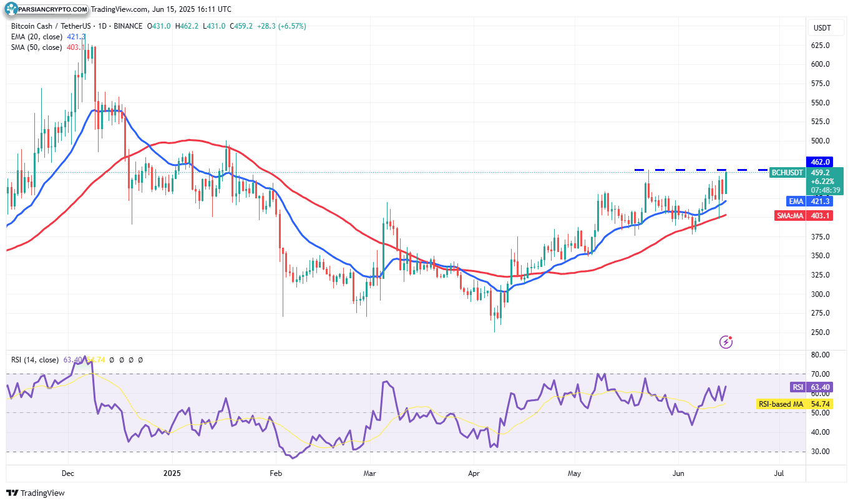The height and width of the screenshot is (504, 853).
Task: Click the blue EMA 421.3 label on the price axis
Action: 809,201
